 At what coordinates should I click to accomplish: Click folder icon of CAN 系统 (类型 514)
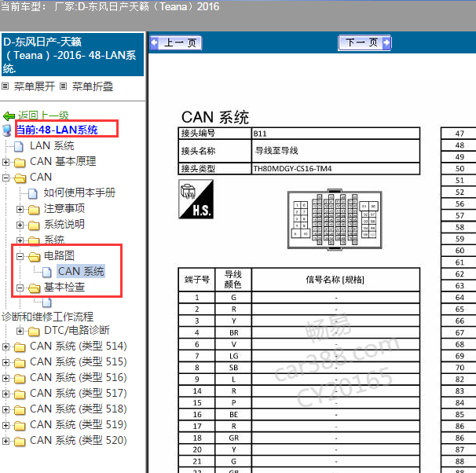[x=20, y=347]
